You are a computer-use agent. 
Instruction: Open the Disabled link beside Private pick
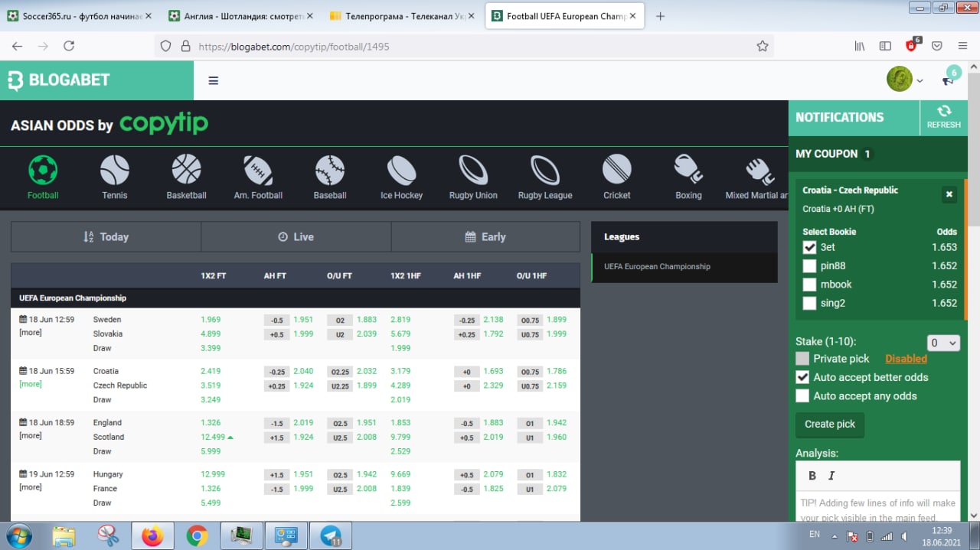pos(906,359)
